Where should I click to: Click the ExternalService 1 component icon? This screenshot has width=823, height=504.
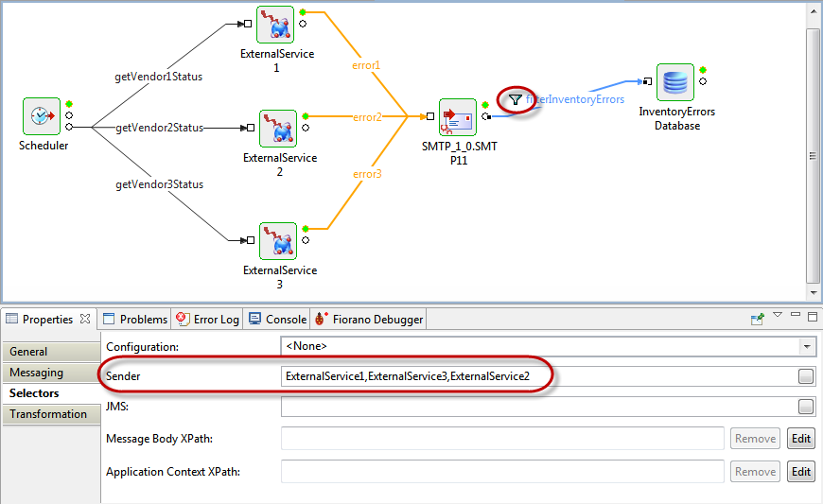277,25
